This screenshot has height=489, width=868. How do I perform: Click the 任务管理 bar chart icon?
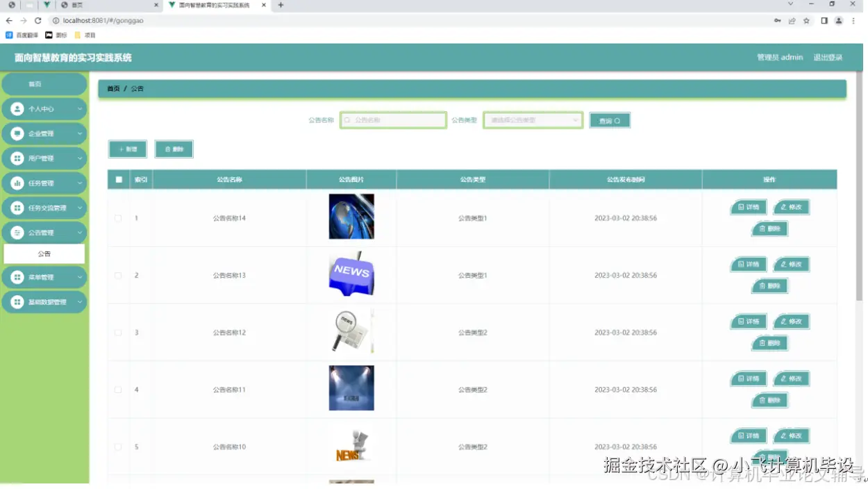(x=17, y=183)
